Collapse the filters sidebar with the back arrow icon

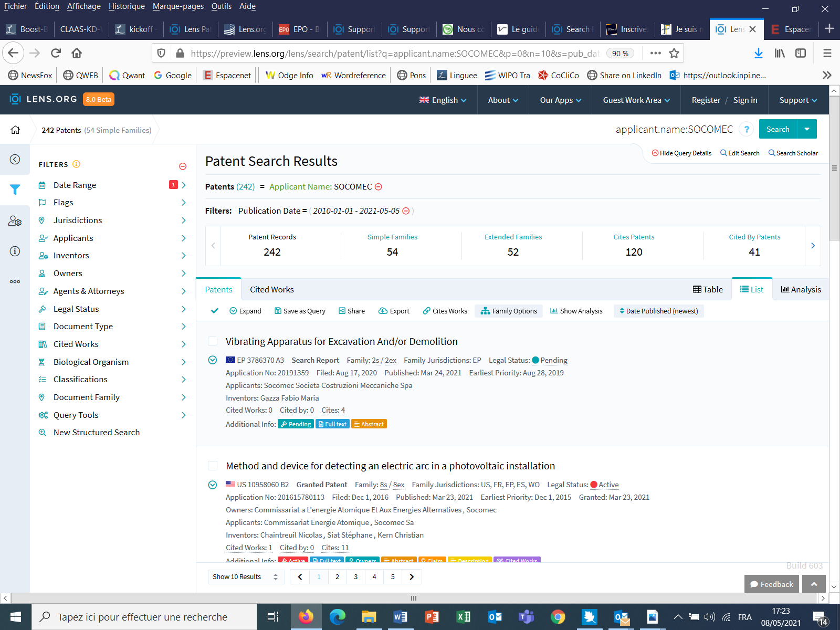tap(15, 159)
